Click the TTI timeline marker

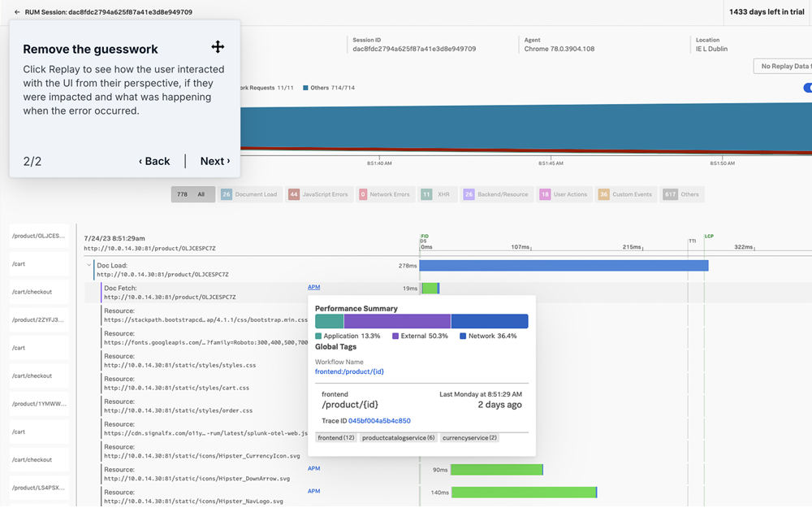[x=693, y=241]
